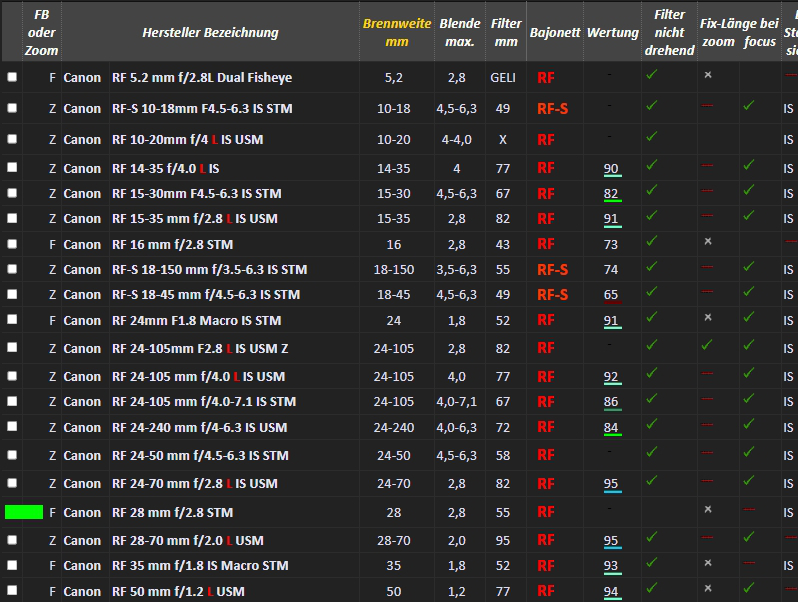Click the RF-S bajonett label in the RF-S 10-18mm row

coord(552,108)
